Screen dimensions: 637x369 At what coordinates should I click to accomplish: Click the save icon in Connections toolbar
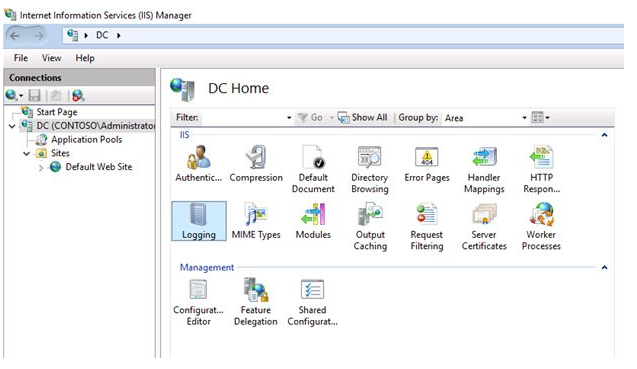(34, 96)
